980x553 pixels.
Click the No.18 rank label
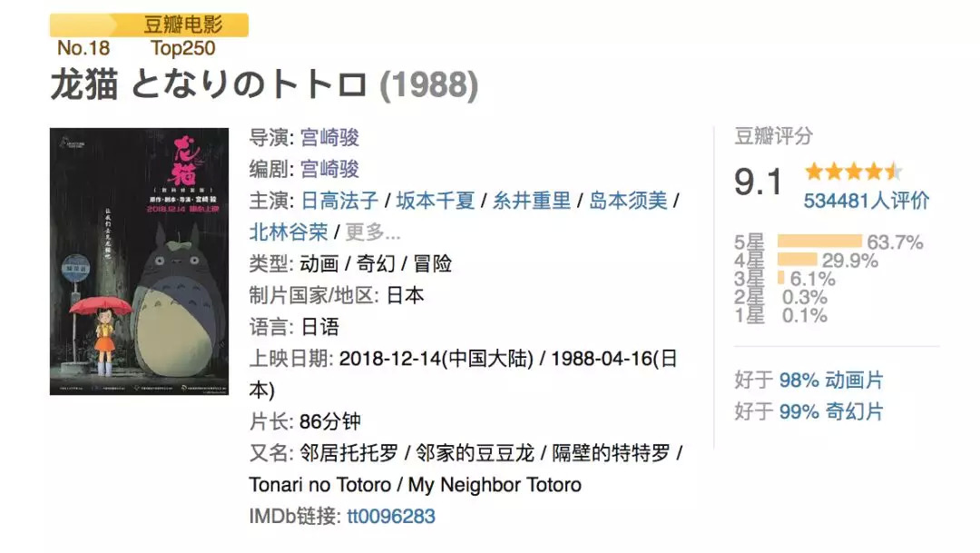[83, 48]
